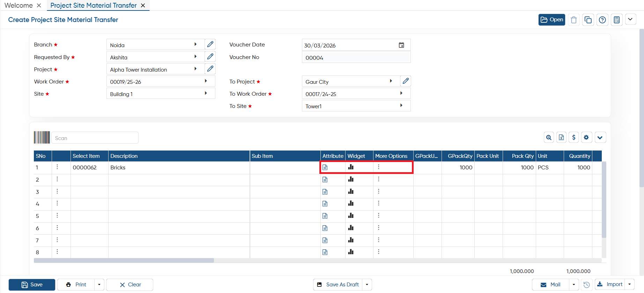644x293 pixels.
Task: Open Widget chart icon for row 1
Action: pos(351,167)
